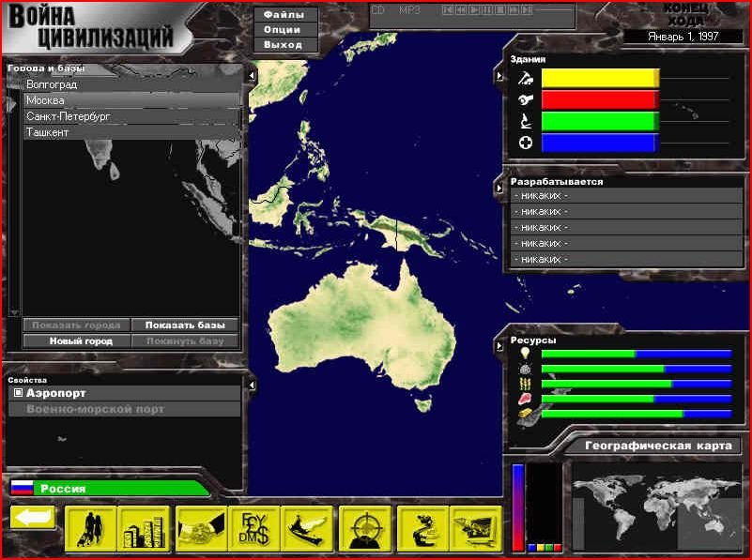
Task: Open the population panel with people icon
Action: (x=90, y=528)
